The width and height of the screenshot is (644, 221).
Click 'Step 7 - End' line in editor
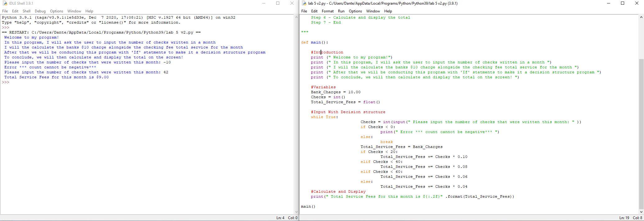326,22
